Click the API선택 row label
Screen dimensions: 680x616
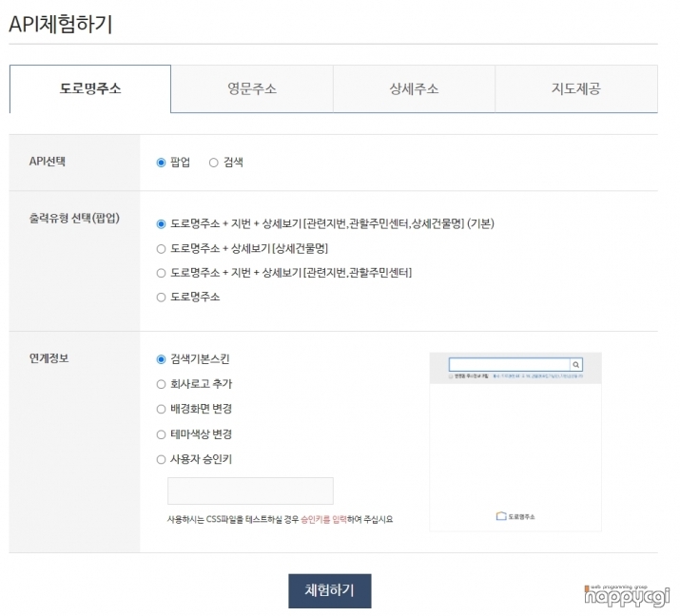tap(48, 162)
